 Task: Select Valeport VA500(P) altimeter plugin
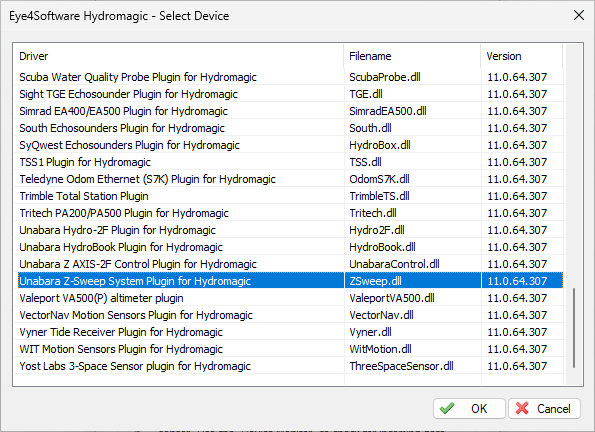tap(288, 298)
